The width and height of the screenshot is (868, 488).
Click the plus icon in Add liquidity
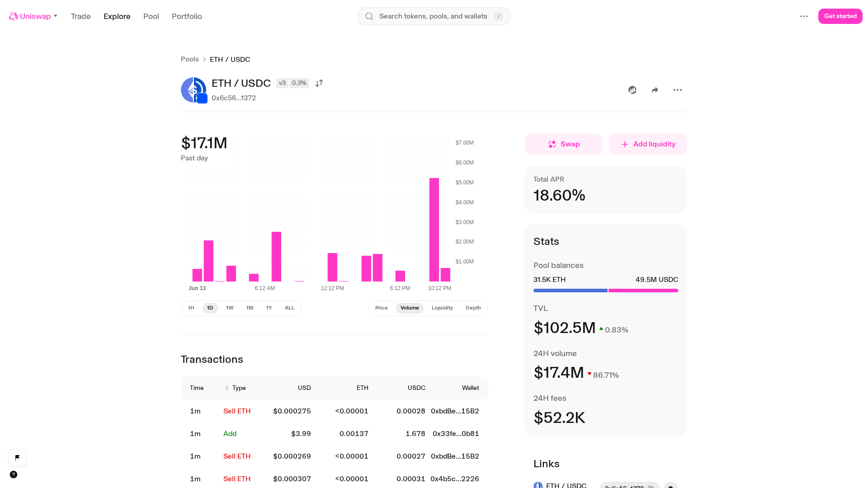pos(625,144)
